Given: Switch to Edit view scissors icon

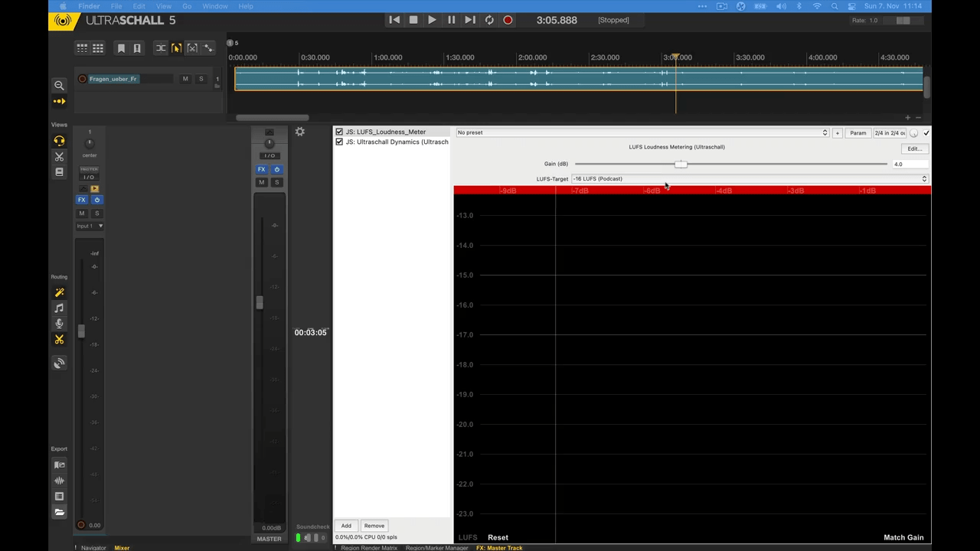Looking at the screenshot, I should click(59, 157).
